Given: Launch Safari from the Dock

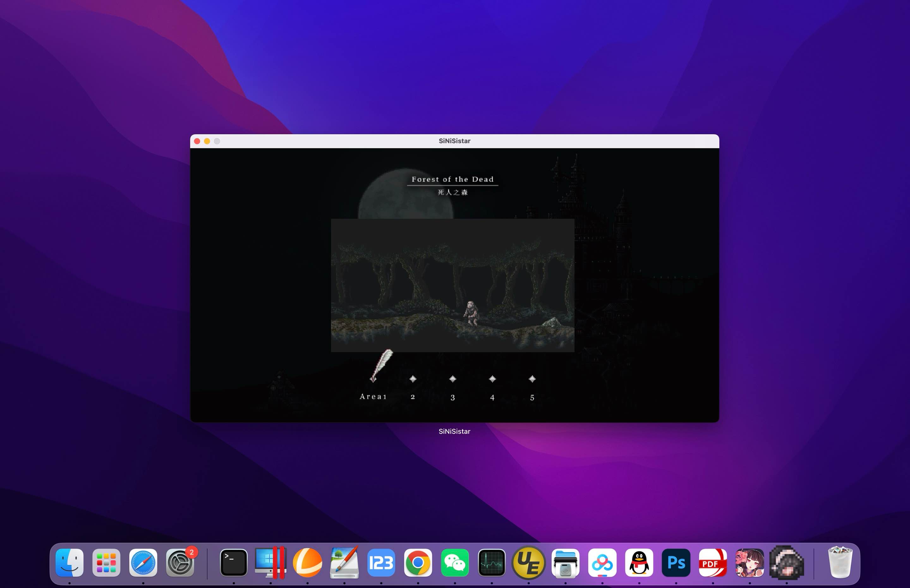Looking at the screenshot, I should 143,562.
